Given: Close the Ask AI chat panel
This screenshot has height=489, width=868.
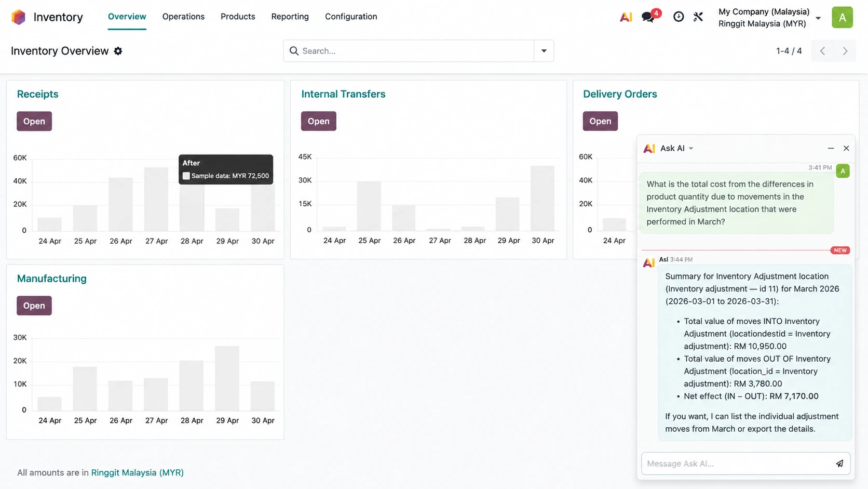Looking at the screenshot, I should pos(846,148).
